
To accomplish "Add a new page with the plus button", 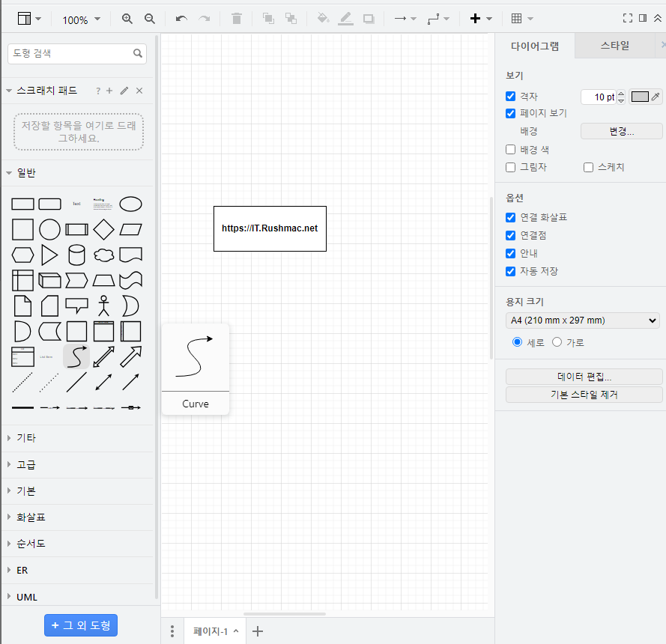I will click(x=258, y=631).
